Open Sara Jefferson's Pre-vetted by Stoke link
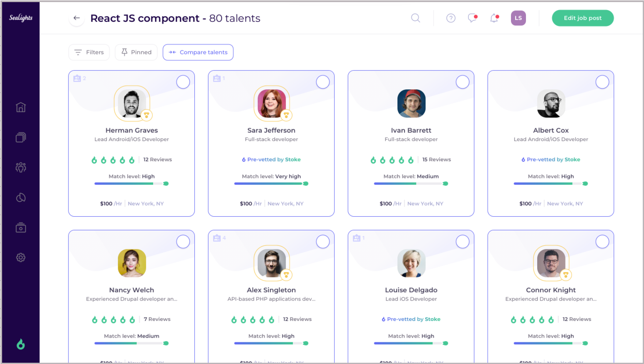This screenshot has height=364, width=644. 271,159
